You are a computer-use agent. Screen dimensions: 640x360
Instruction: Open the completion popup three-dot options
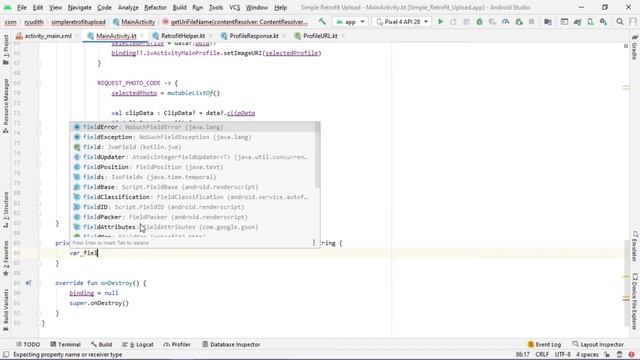pyautogui.click(x=313, y=242)
